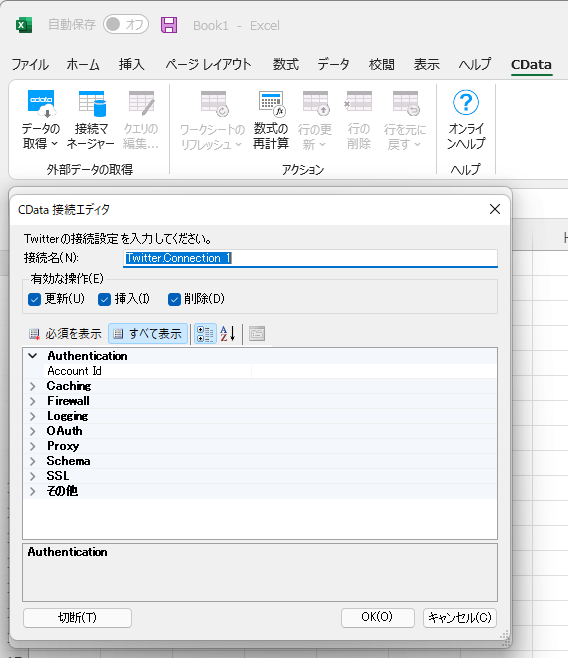The height and width of the screenshot is (658, 568).
Task: Expand the SSL category
Action: pyautogui.click(x=33, y=476)
